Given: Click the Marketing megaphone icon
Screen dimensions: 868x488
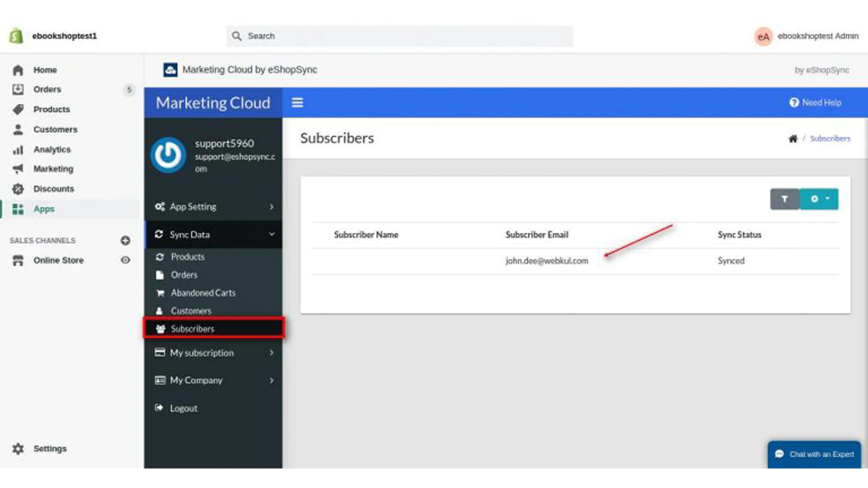Looking at the screenshot, I should pos(18,169).
